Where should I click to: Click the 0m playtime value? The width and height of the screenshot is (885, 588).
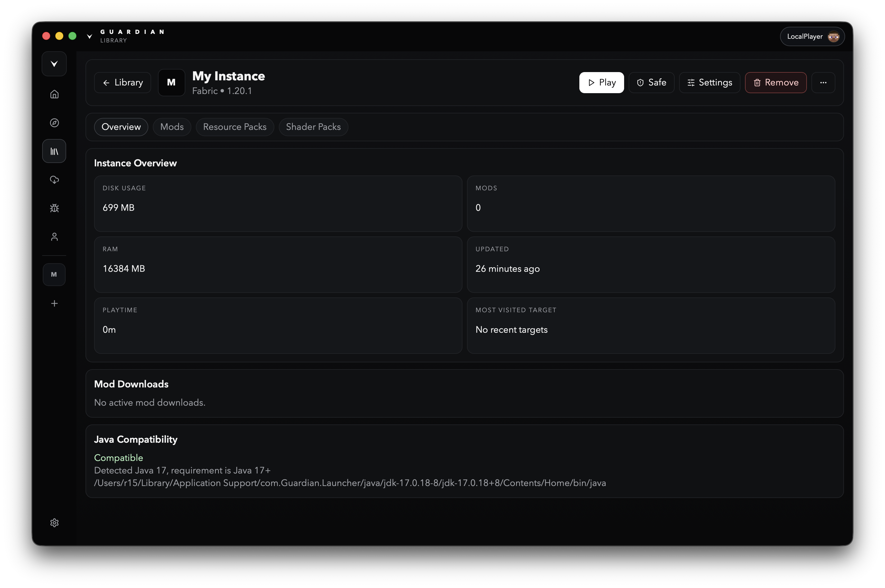click(109, 330)
